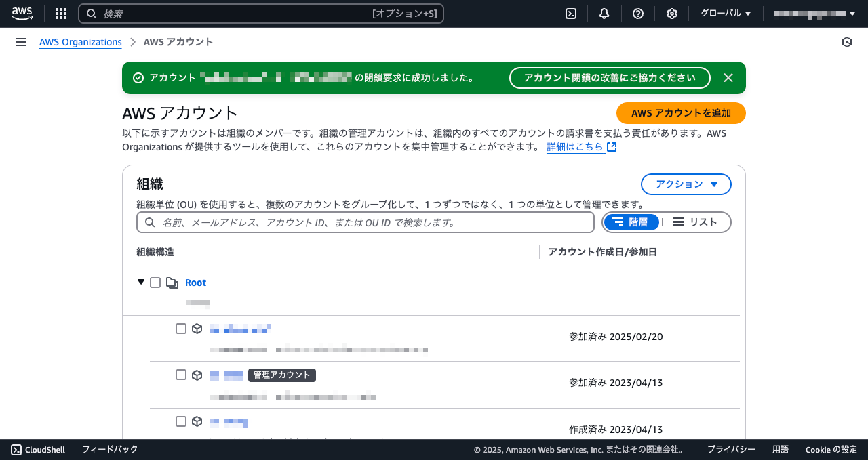Click 参加済み 2025/02/20 text
Image resolution: width=868 pixels, height=460 pixels.
(616, 337)
